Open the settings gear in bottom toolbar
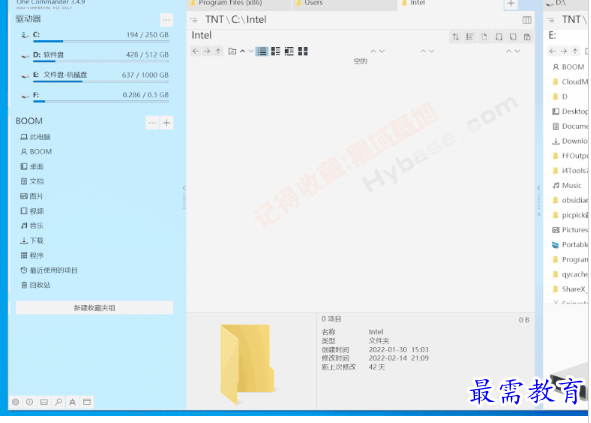591x423 pixels. pos(15,402)
